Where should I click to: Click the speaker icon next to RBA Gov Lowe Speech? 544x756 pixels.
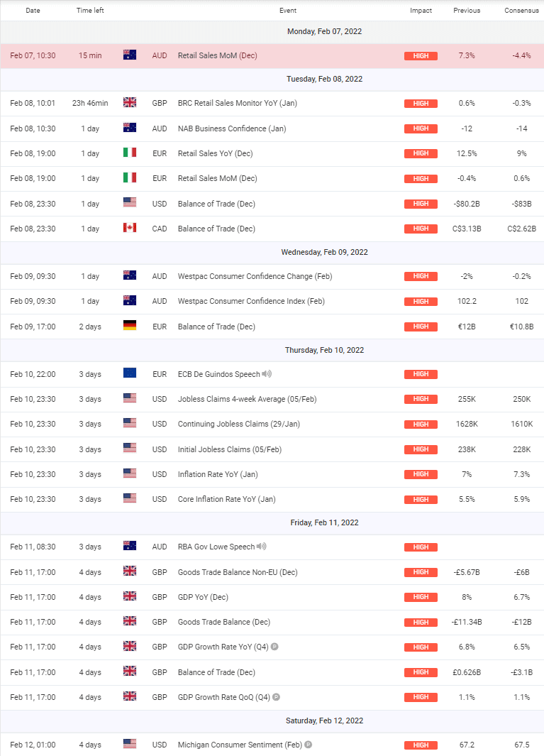pyautogui.click(x=262, y=547)
